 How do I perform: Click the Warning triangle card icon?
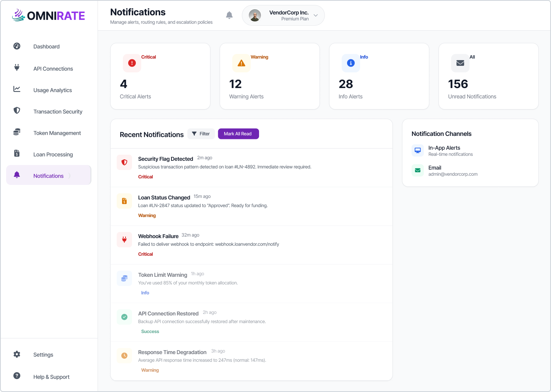(x=241, y=63)
